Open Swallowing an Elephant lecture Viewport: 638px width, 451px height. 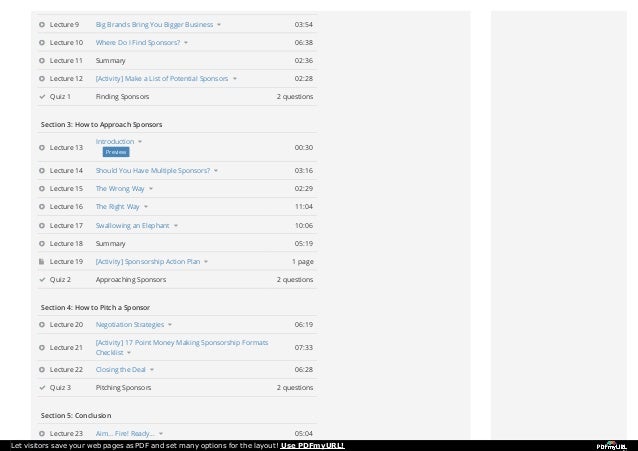click(133, 226)
